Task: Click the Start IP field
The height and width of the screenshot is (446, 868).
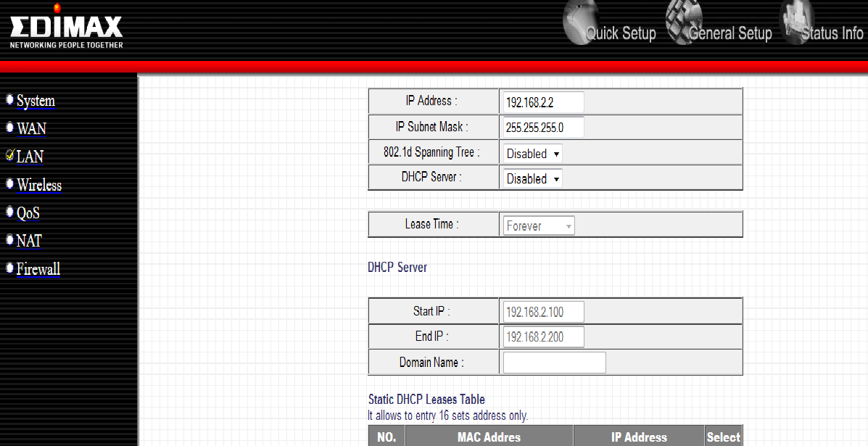Action: [x=543, y=312]
